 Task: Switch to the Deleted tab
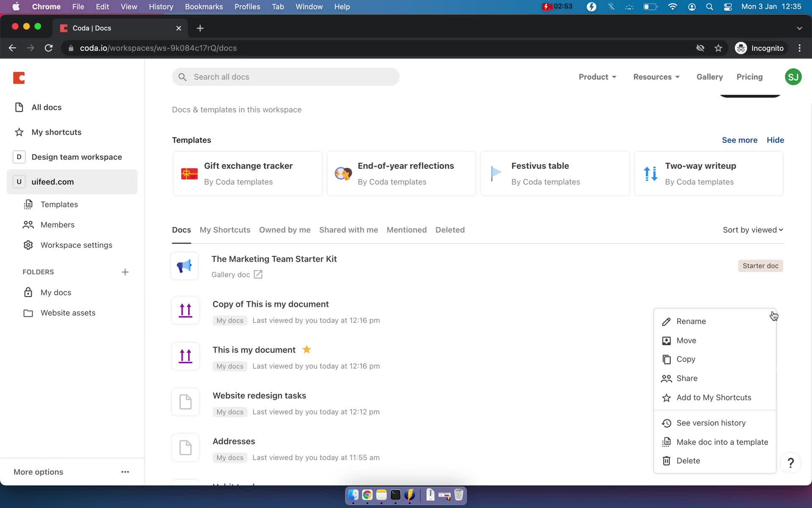point(450,230)
